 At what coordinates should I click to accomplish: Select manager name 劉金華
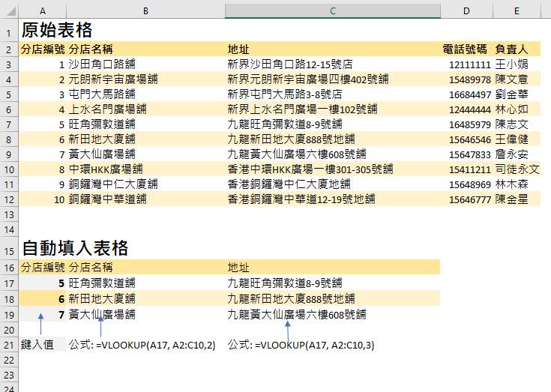[x=511, y=94]
